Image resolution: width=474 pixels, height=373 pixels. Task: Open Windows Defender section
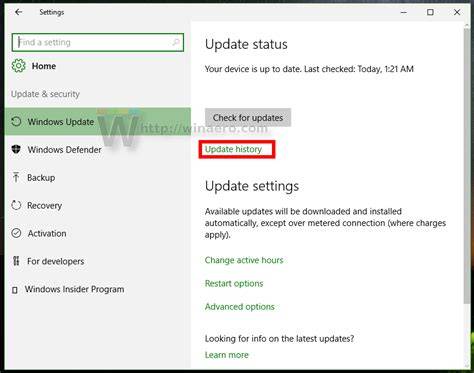[x=98, y=149]
